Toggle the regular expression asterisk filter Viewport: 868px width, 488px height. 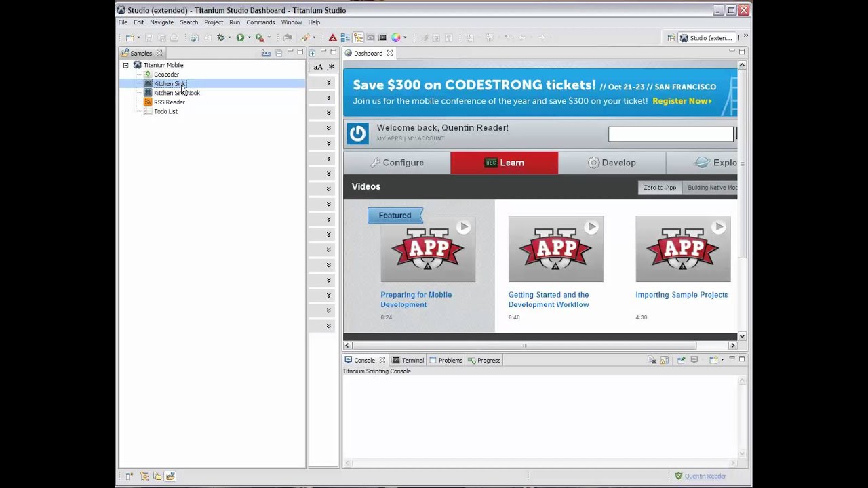(331, 67)
